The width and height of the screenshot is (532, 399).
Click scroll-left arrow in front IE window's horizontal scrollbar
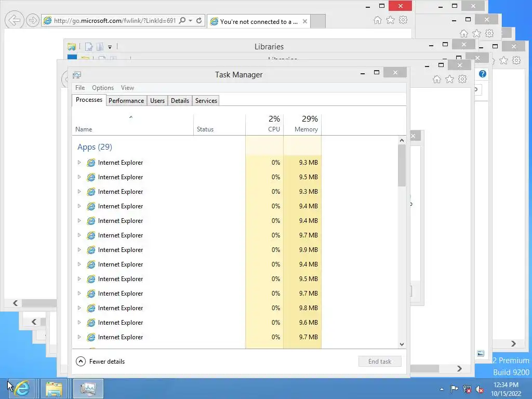pos(15,303)
